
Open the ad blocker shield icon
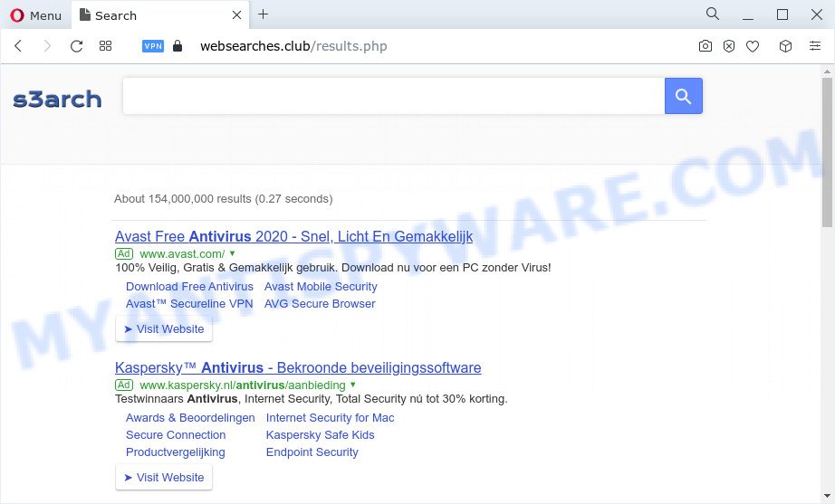[729, 46]
